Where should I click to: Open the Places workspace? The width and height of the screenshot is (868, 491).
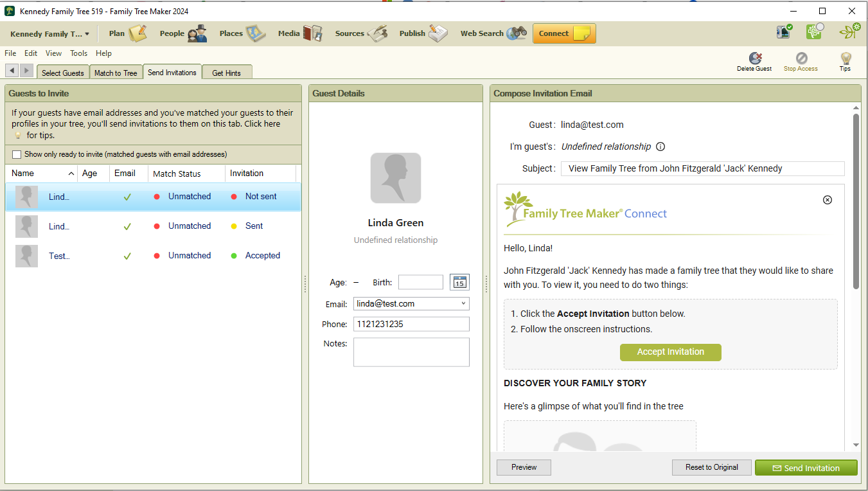(x=242, y=33)
